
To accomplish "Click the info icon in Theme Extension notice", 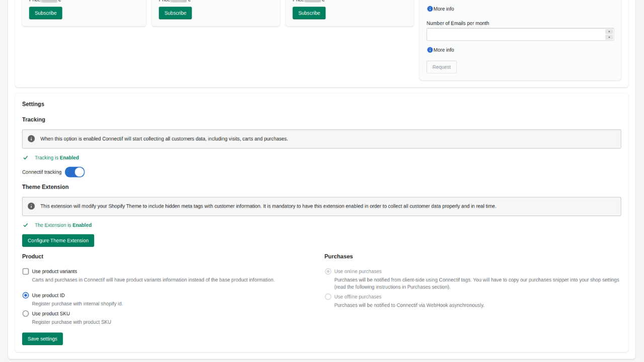I will pos(31,206).
